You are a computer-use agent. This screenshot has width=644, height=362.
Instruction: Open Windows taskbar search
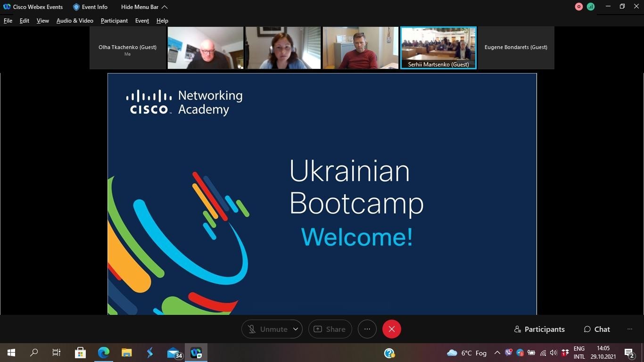pos(34,353)
